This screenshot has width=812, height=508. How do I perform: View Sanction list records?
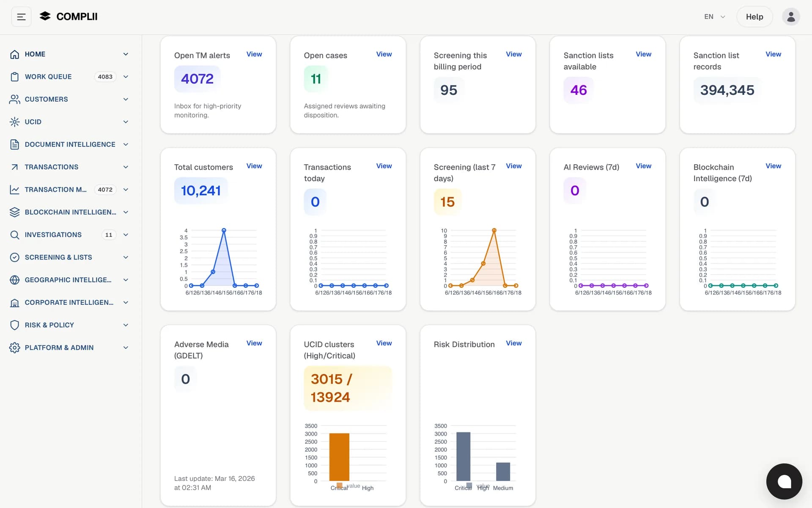773,54
